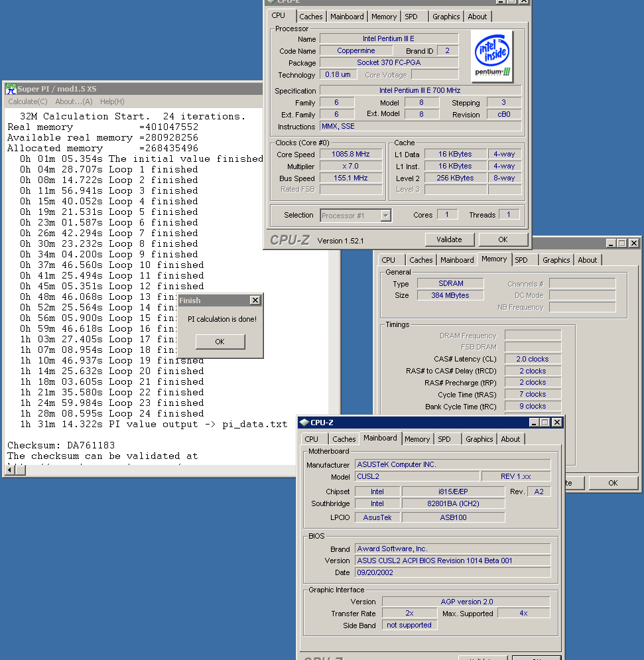Click the left arrow of Super PI's horizontal scrollbar
This screenshot has height=660, width=644.
point(9,470)
